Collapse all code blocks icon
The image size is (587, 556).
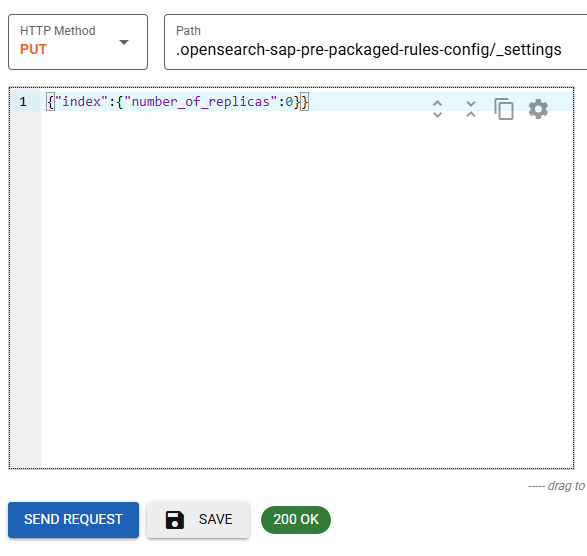(471, 109)
